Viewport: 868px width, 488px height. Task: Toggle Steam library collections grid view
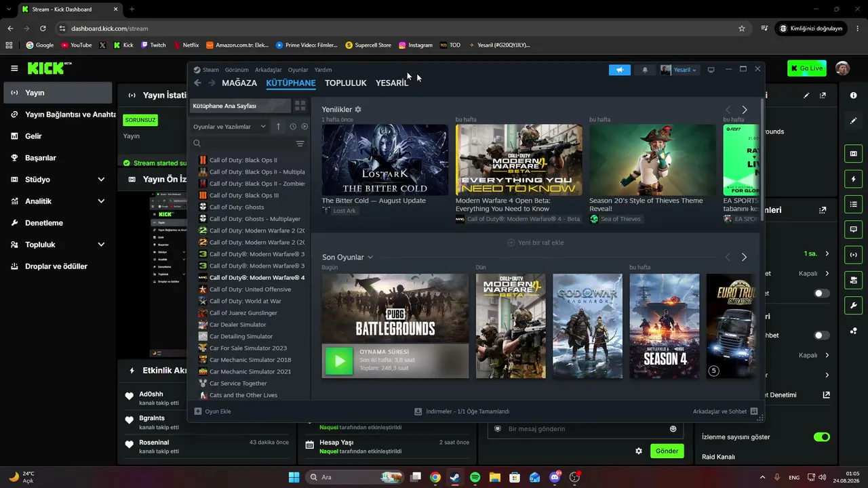(300, 106)
